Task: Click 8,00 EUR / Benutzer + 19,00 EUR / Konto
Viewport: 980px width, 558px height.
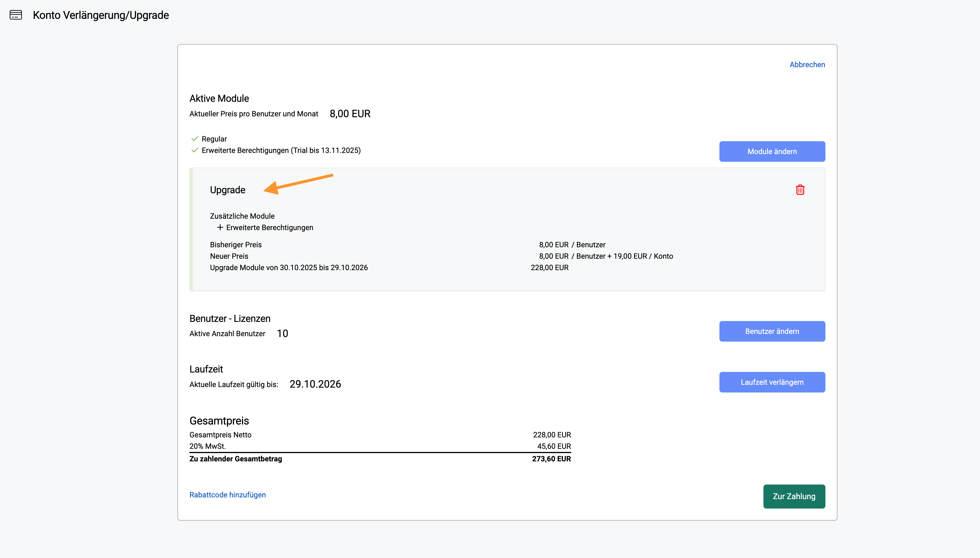Action: 606,256
